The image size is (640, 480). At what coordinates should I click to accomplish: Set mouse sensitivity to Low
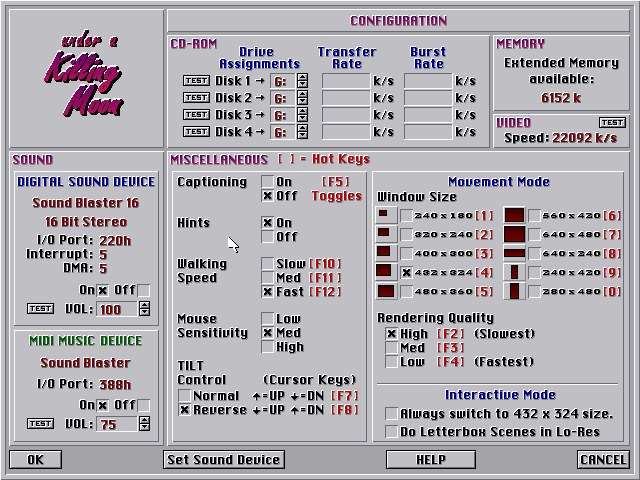tap(267, 318)
